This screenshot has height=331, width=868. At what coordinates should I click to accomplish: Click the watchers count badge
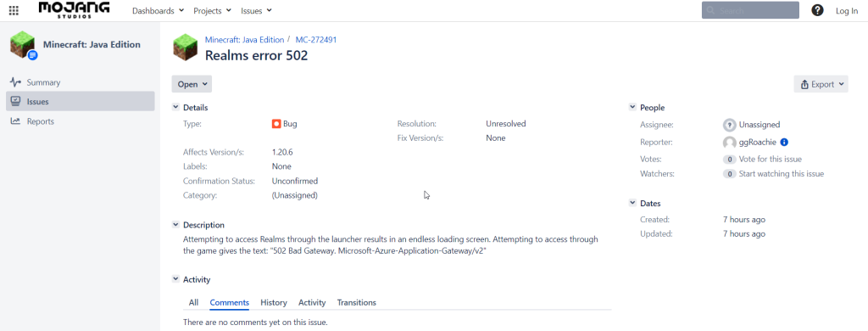(730, 174)
